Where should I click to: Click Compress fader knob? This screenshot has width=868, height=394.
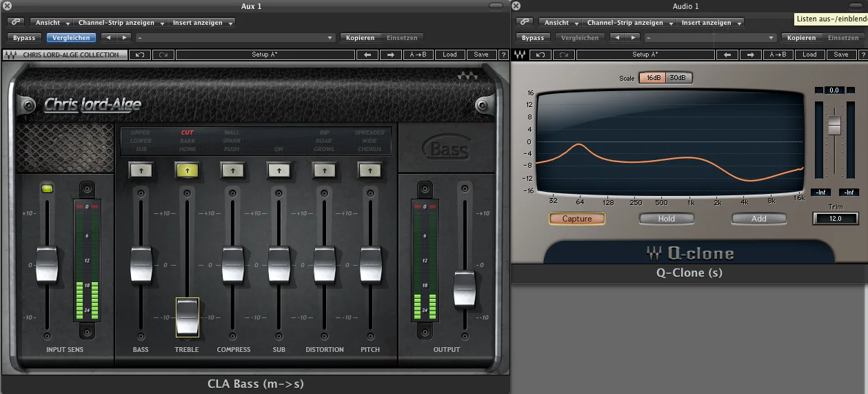click(232, 264)
